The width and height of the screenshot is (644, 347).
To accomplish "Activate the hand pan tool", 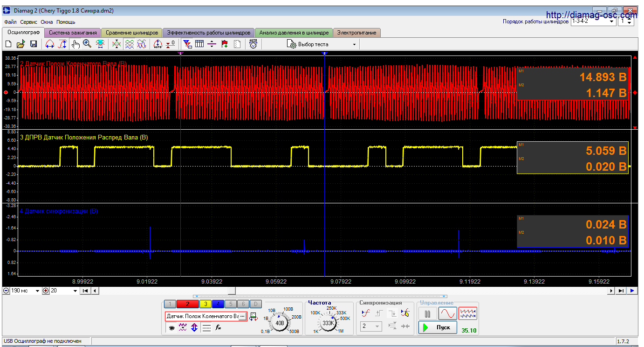I will pos(75,44).
